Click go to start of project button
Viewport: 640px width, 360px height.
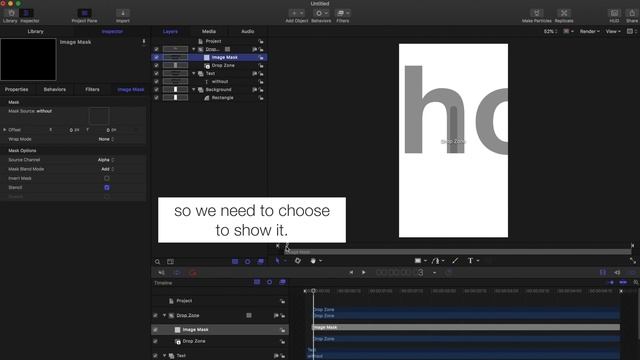coord(351,272)
